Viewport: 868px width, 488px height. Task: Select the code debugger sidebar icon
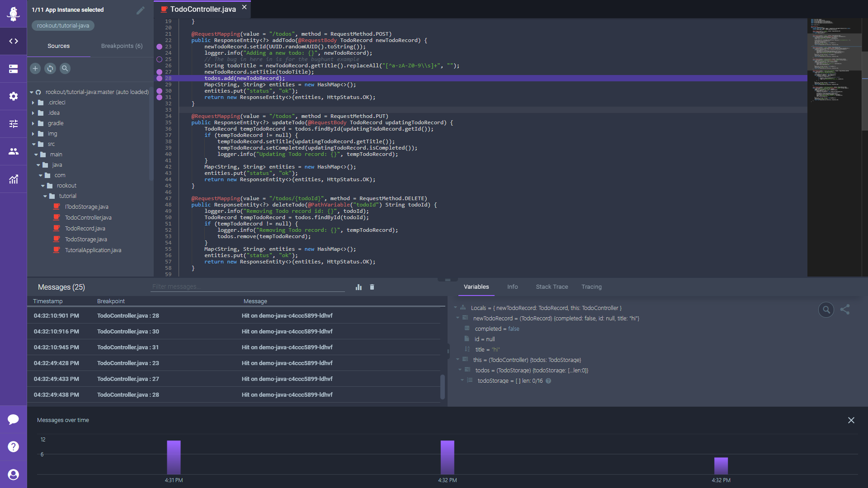[x=14, y=41]
